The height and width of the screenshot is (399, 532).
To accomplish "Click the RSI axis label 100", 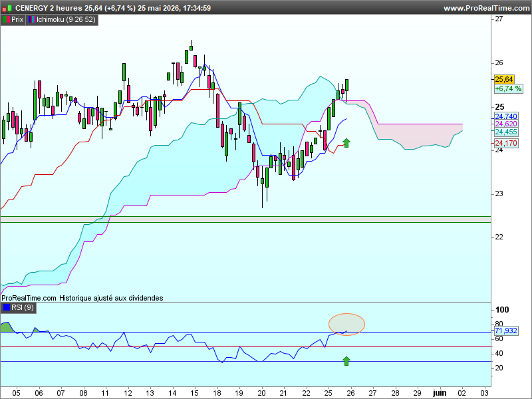I will coord(502,309).
